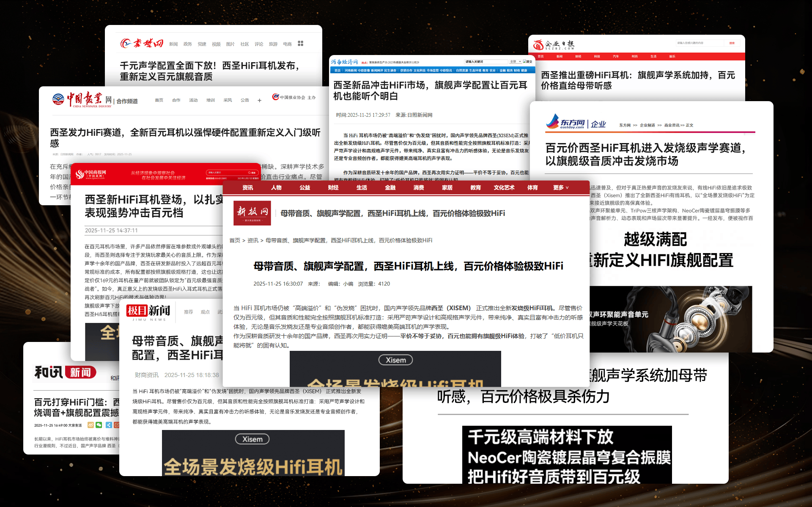The image size is (812, 507).
Task: Click the apps grid icon in 楚天网 navbar
Action: pos(300,44)
